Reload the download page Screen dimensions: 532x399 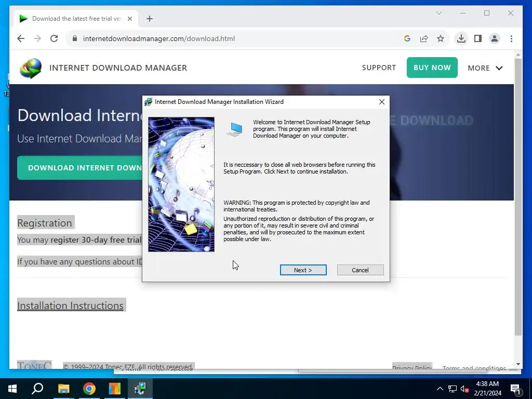point(54,38)
